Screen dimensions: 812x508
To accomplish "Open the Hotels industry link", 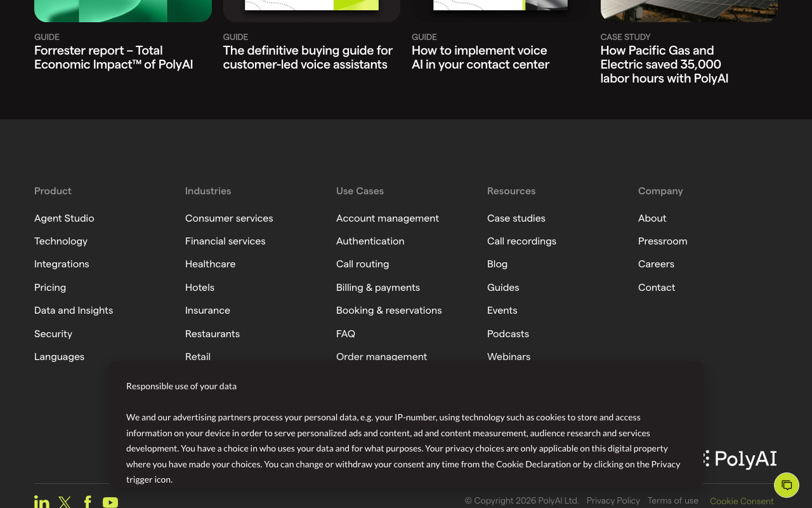I will (200, 288).
